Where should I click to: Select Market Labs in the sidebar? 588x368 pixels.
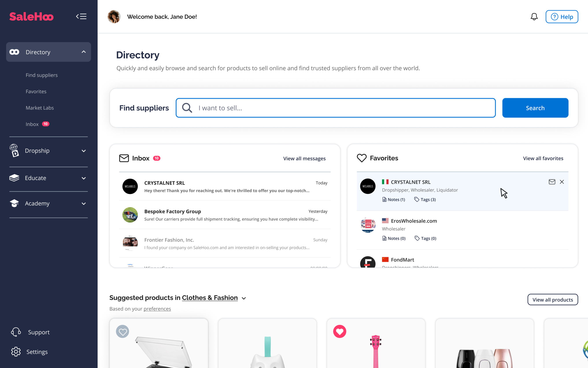tap(40, 108)
